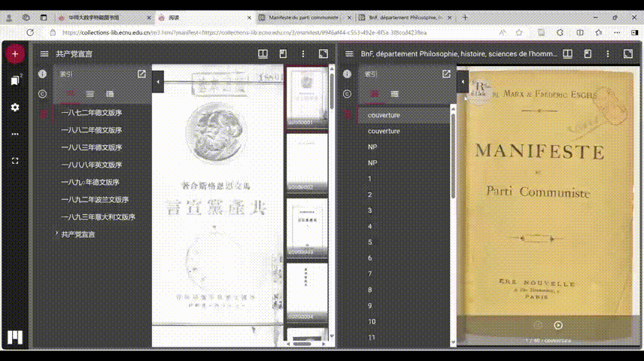Select item list tab in 共产党宣言 index
This screenshot has width=644, height=361.
coord(90,94)
